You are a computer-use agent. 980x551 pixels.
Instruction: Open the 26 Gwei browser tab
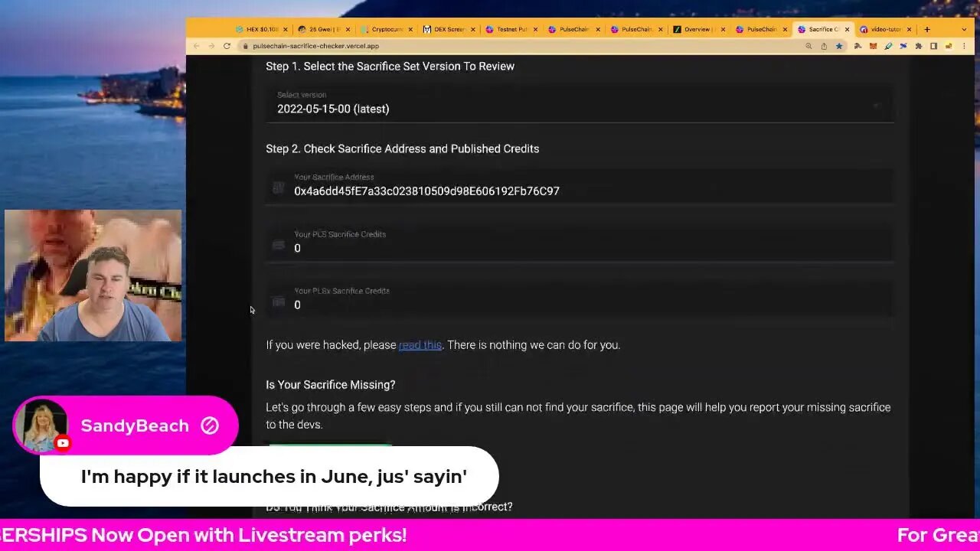[324, 29]
